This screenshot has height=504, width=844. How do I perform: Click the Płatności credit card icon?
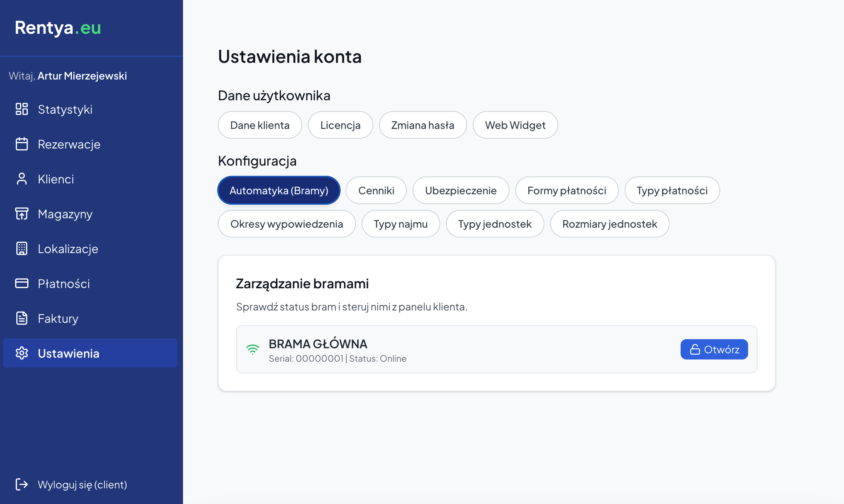22,283
